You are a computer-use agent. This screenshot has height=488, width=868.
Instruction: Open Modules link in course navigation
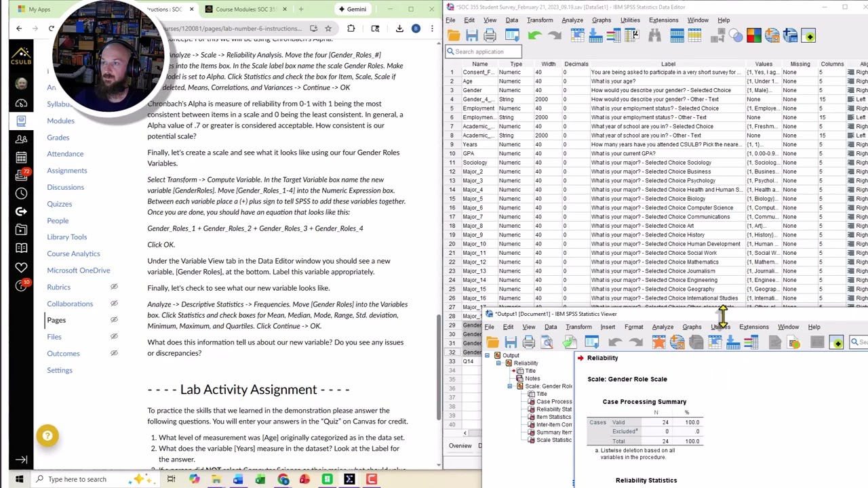pos(60,121)
